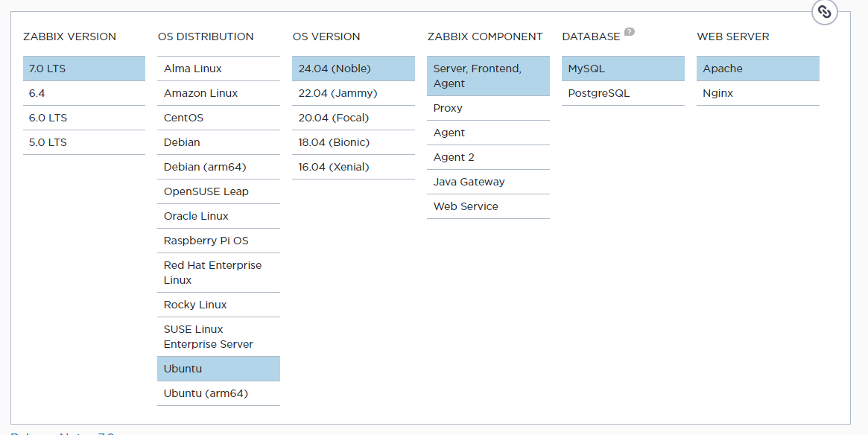Image resolution: width=868 pixels, height=435 pixels.
Task: Select SUSE Linux Enterprise Server
Action: [x=218, y=337]
